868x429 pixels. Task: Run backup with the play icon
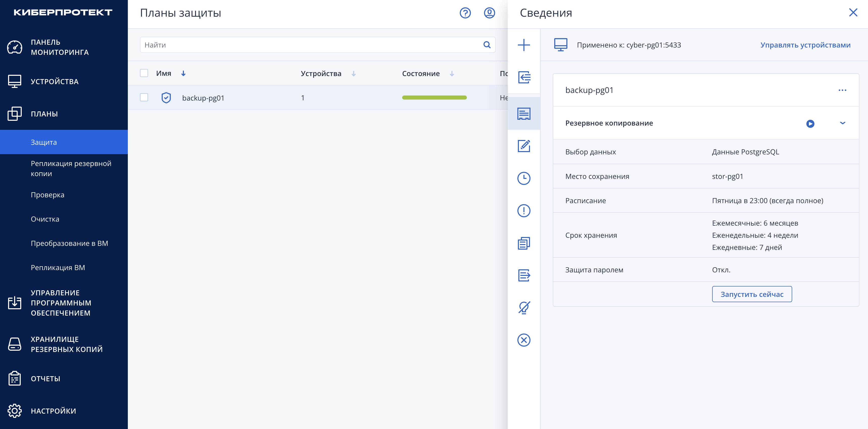click(x=810, y=124)
